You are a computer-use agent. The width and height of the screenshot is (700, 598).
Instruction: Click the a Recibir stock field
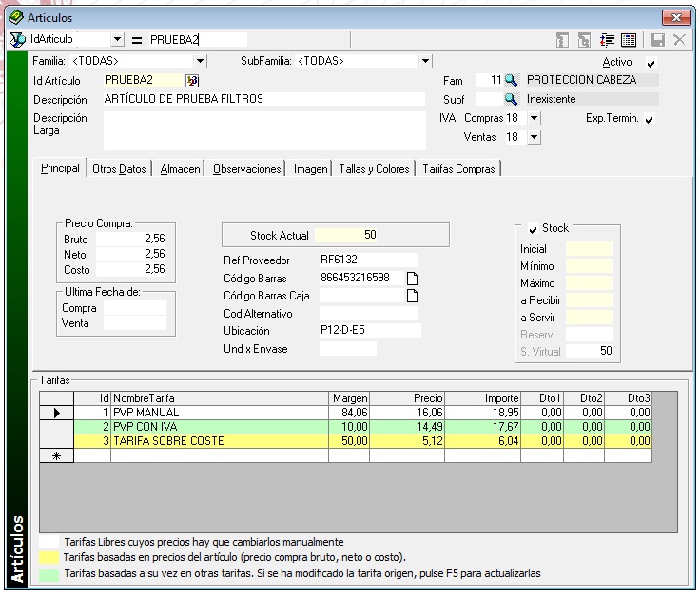pyautogui.click(x=589, y=299)
